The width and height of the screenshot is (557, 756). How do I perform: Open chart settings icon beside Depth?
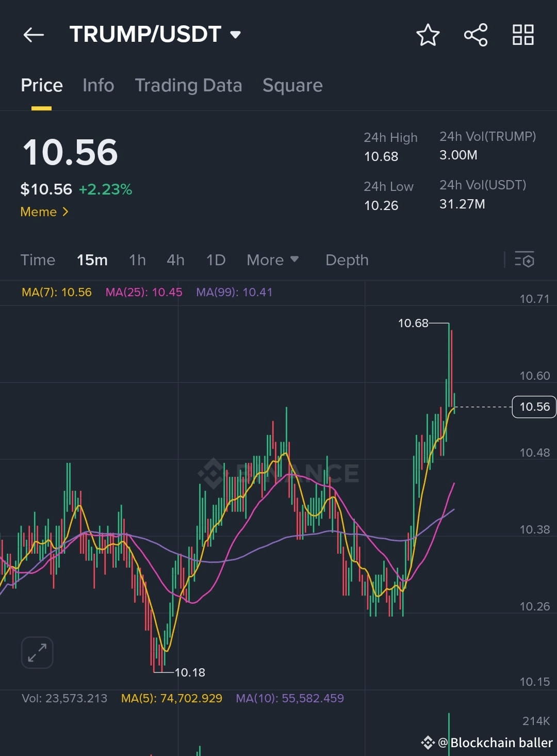point(525,260)
